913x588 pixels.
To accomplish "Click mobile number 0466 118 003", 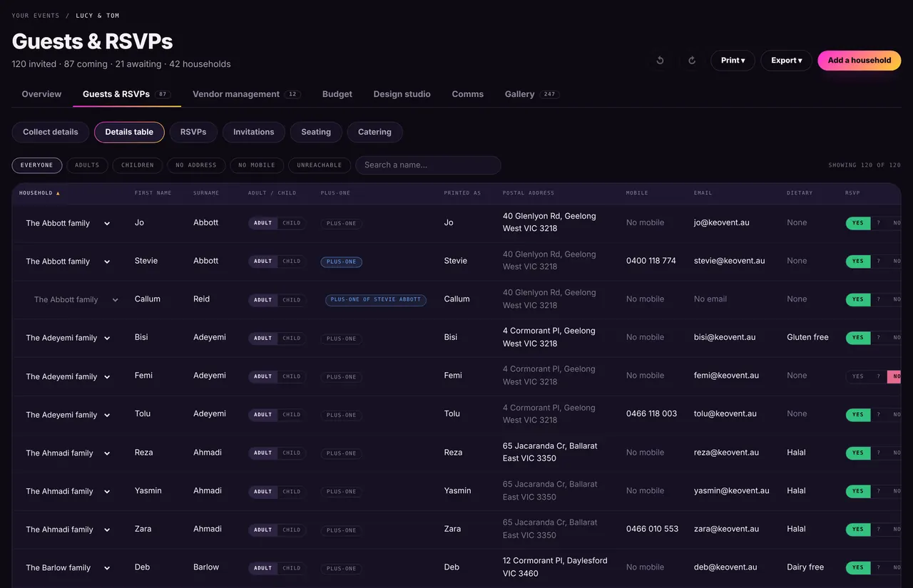I will click(x=651, y=414).
